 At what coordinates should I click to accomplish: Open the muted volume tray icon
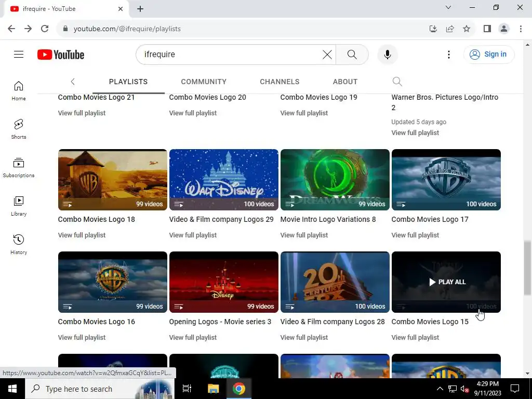tap(464, 389)
